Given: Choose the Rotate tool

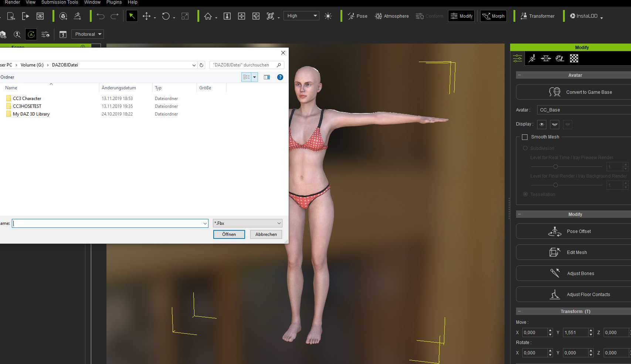Looking at the screenshot, I should [166, 16].
